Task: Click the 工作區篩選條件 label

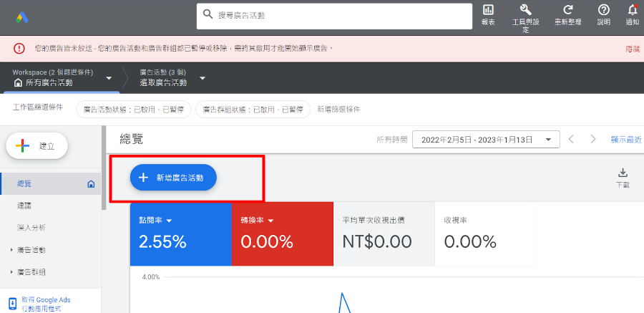Action: 38,107
